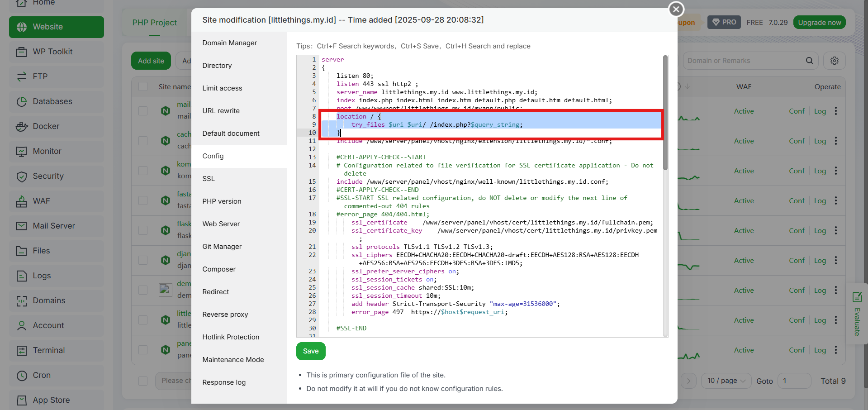Click Nginx icon in first site row

tap(166, 111)
